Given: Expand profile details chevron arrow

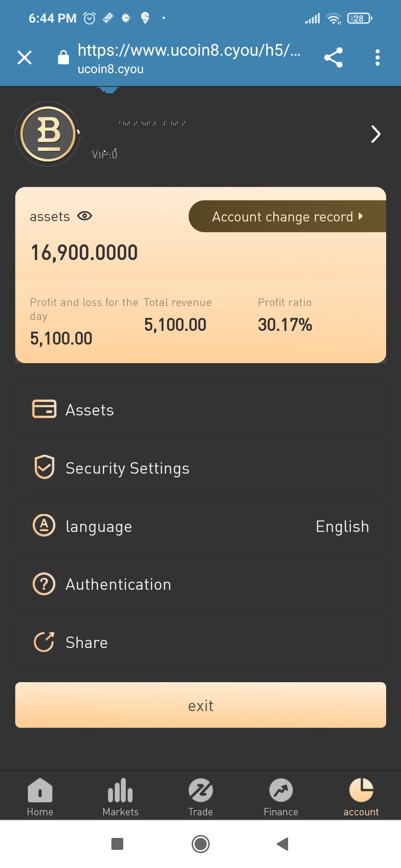Looking at the screenshot, I should (375, 134).
